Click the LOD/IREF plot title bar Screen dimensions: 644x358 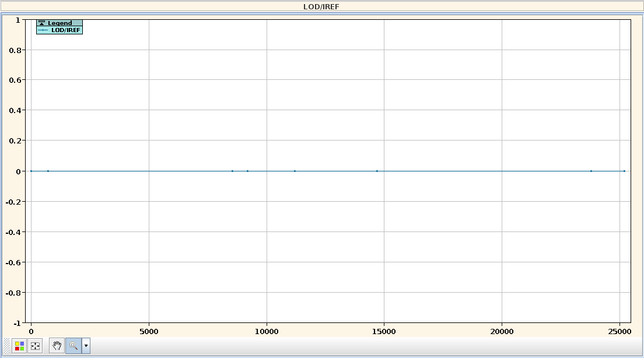[x=321, y=6]
